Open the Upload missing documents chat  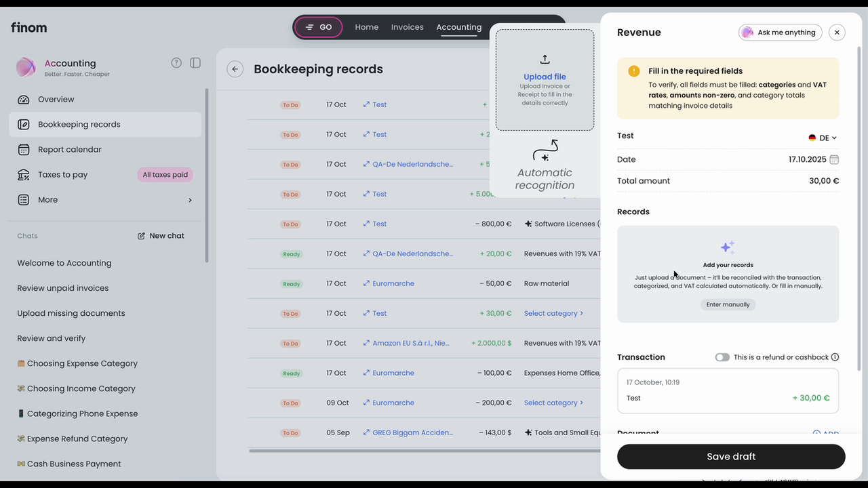71,313
